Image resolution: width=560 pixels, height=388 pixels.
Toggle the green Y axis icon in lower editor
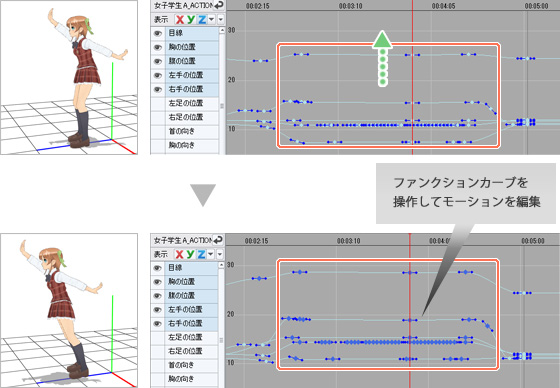tap(190, 254)
